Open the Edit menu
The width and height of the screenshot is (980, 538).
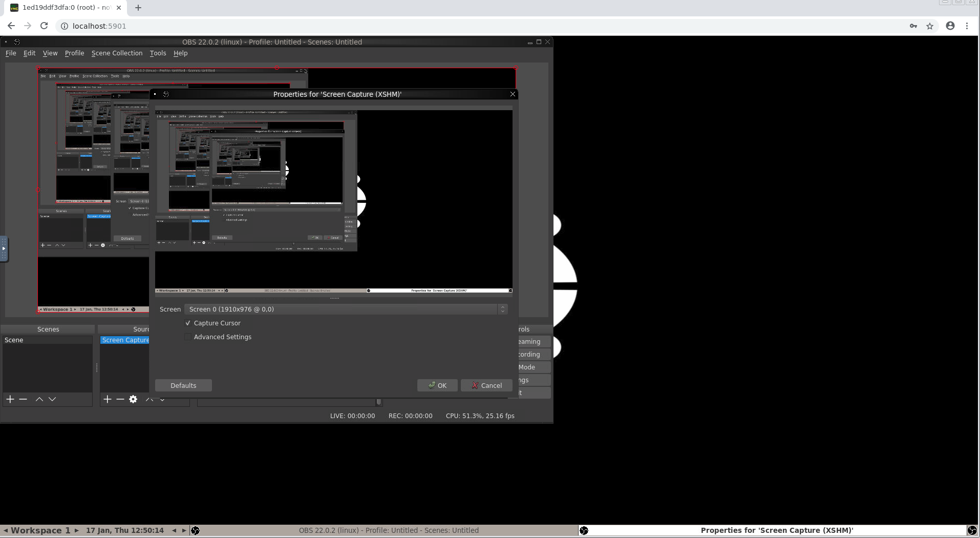click(x=30, y=53)
